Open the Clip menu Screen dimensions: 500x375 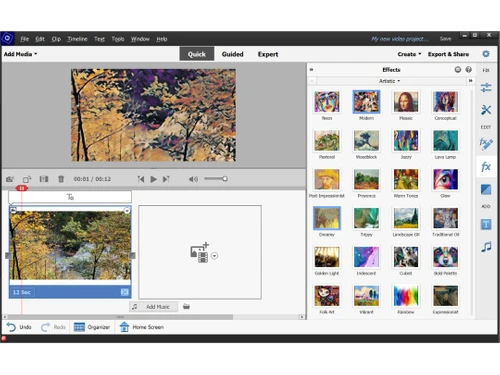[56, 39]
